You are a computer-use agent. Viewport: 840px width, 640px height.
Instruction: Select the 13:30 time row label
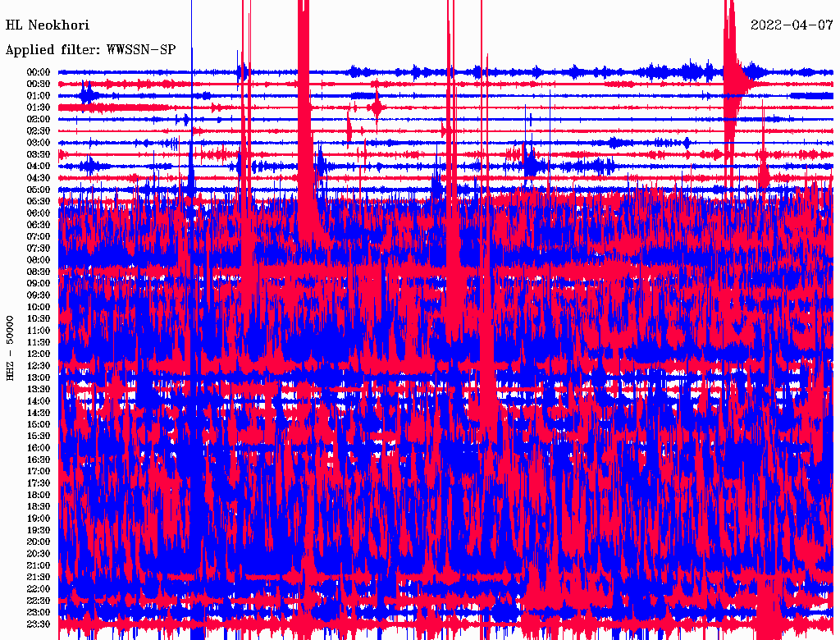tap(39, 389)
